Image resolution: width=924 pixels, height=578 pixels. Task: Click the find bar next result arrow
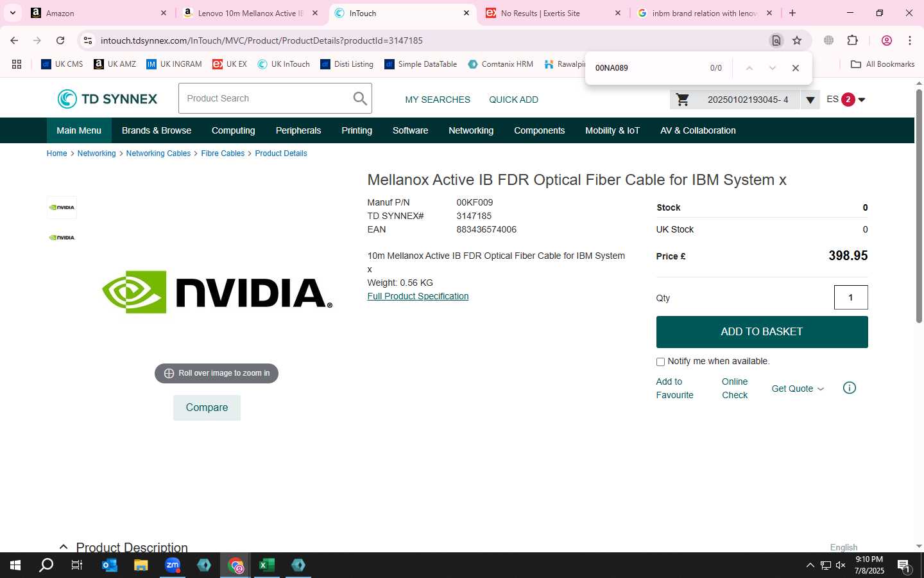(x=773, y=68)
